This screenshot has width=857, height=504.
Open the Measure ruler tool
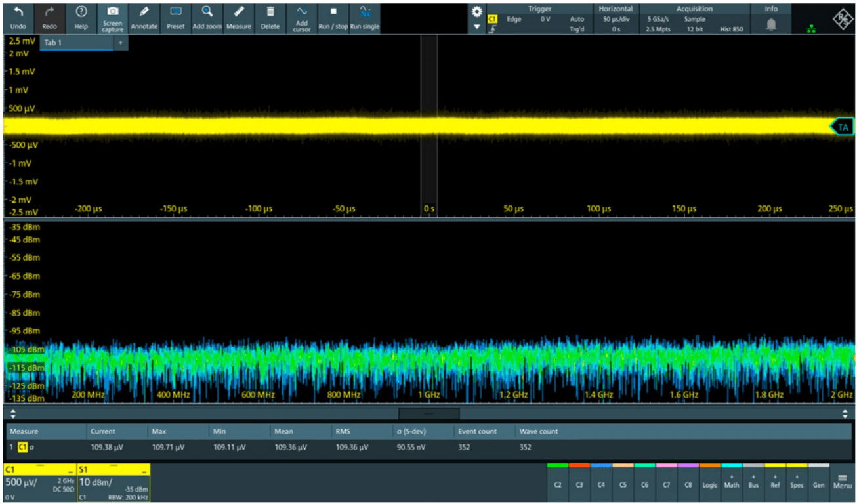(238, 13)
